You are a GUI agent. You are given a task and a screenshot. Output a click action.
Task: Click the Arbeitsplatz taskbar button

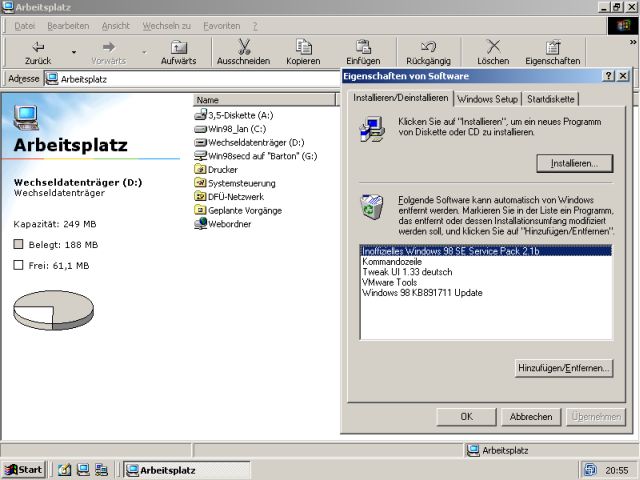187,470
